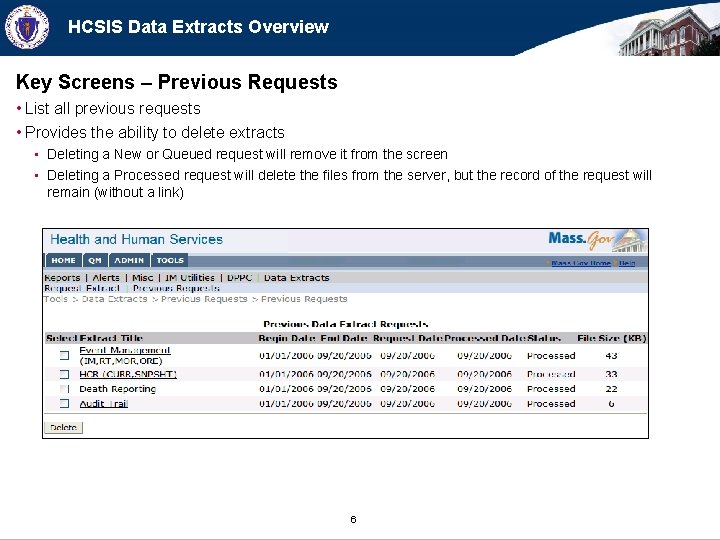Image resolution: width=720 pixels, height=540 pixels.
Task: Tick the Death Reporting row checkbox
Action: tap(65, 389)
